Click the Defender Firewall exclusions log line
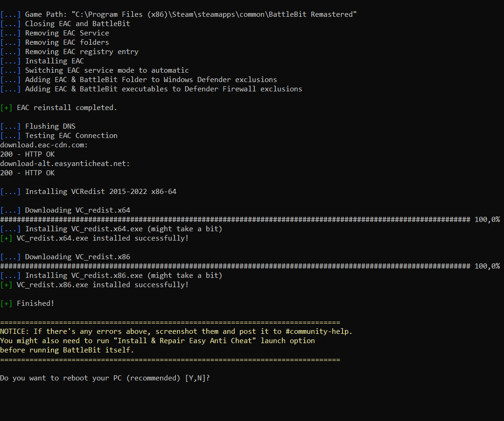This screenshot has height=421, width=504. tap(163, 89)
